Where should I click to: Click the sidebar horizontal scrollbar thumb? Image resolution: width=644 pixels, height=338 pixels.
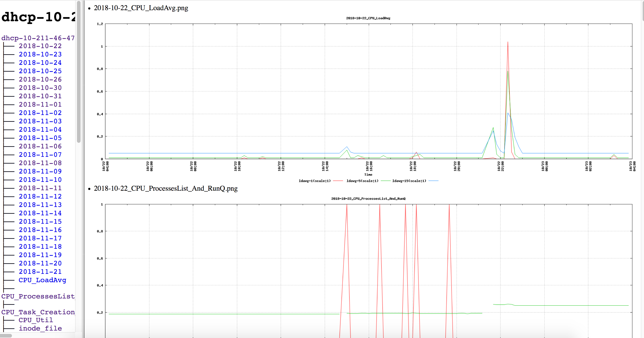(6, 336)
